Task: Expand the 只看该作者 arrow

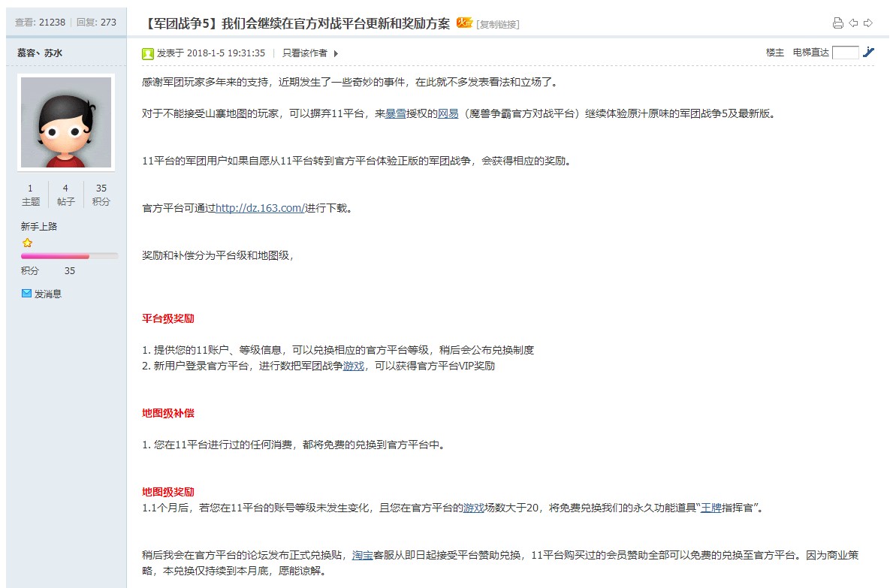Action: click(x=336, y=53)
